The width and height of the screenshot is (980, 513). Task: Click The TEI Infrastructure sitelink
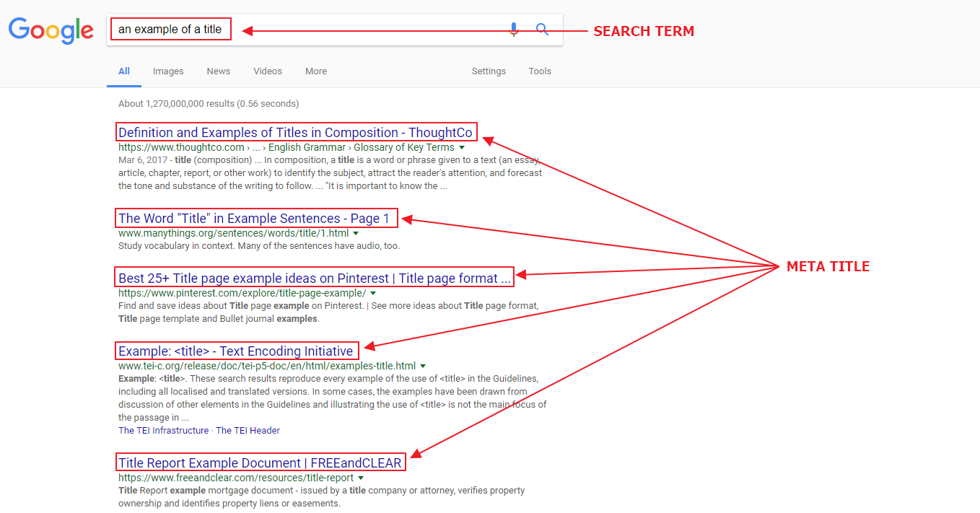163,431
